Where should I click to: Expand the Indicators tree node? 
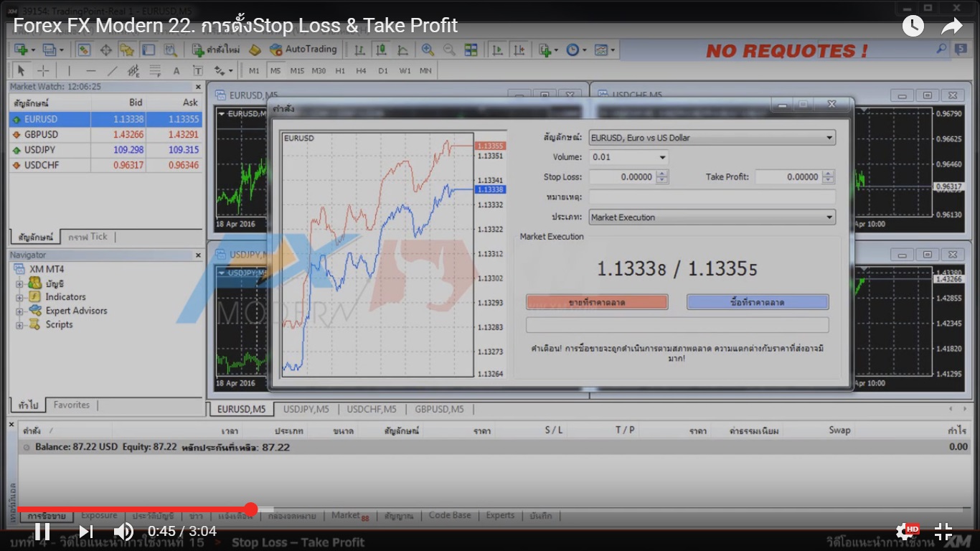pyautogui.click(x=19, y=297)
